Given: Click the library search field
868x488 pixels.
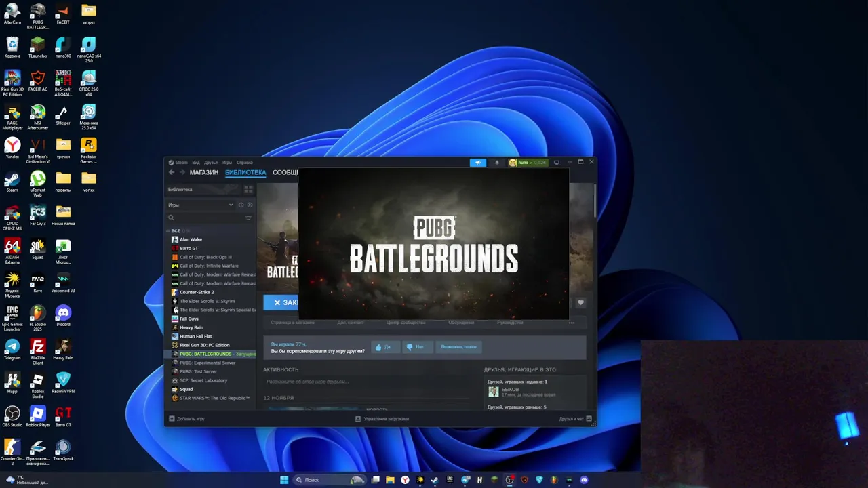Looking at the screenshot, I should pyautogui.click(x=205, y=218).
